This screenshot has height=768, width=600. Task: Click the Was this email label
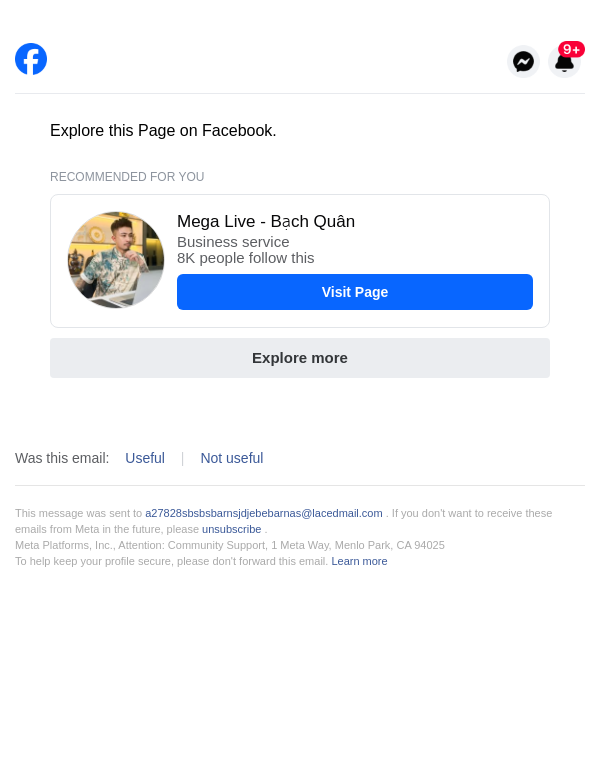coord(62,458)
